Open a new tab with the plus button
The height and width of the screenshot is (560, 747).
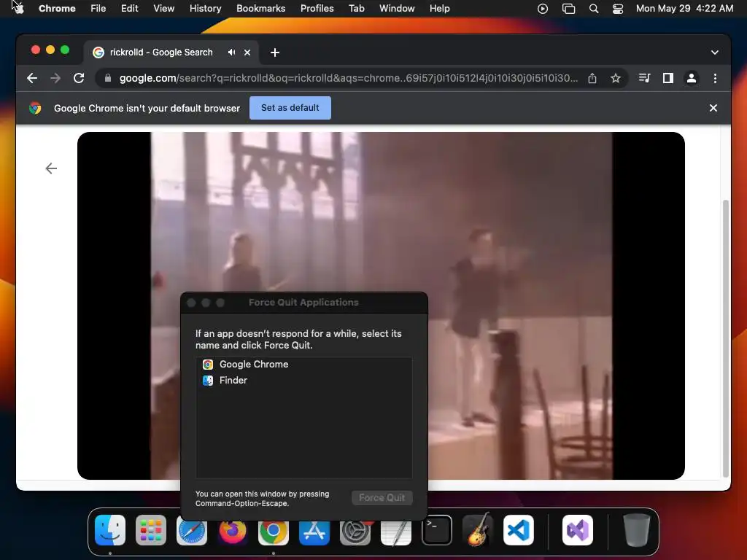[x=275, y=52]
